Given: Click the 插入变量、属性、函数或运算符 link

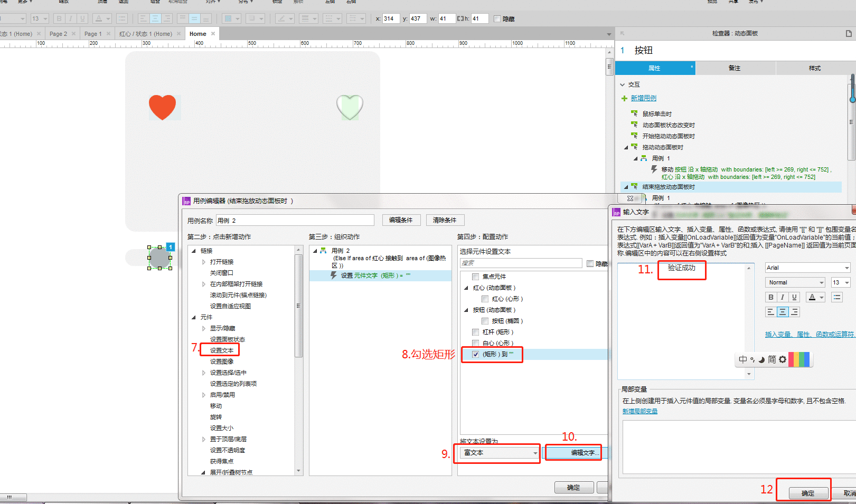Looking at the screenshot, I should pos(810,335).
